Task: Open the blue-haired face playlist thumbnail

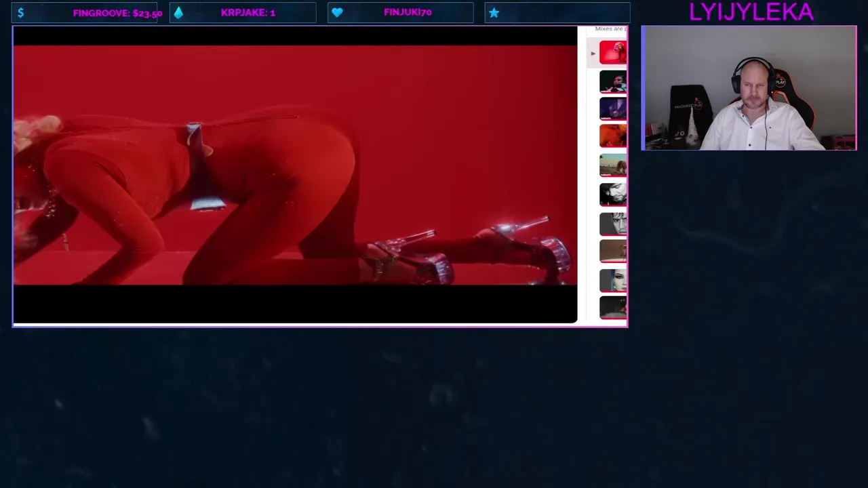Action: pos(613,280)
